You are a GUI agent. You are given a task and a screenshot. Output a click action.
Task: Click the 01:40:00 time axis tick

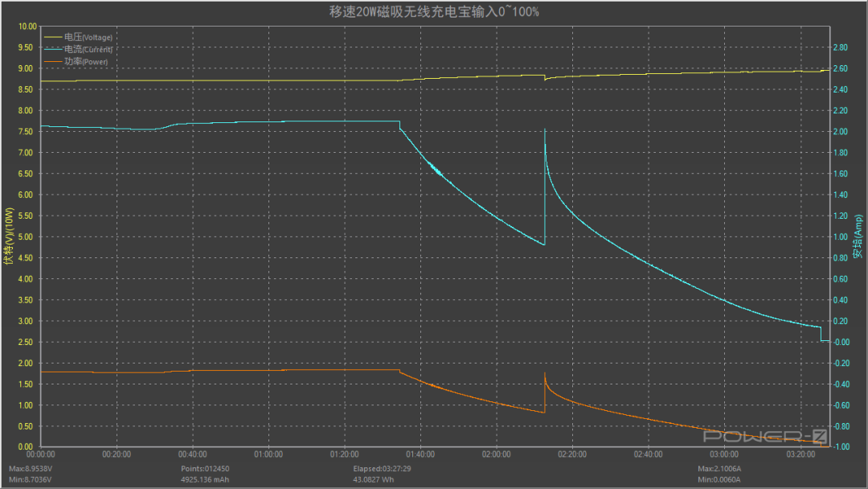(x=420, y=454)
